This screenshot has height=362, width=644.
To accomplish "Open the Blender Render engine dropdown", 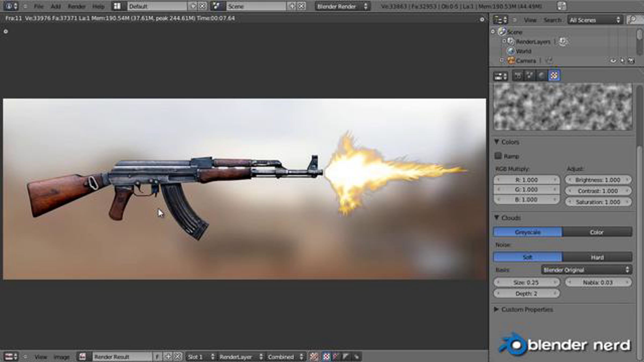I will 342,6.
